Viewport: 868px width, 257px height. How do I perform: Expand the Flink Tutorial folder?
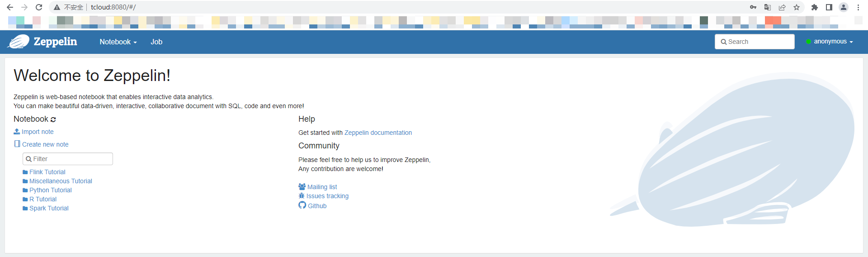pos(44,172)
